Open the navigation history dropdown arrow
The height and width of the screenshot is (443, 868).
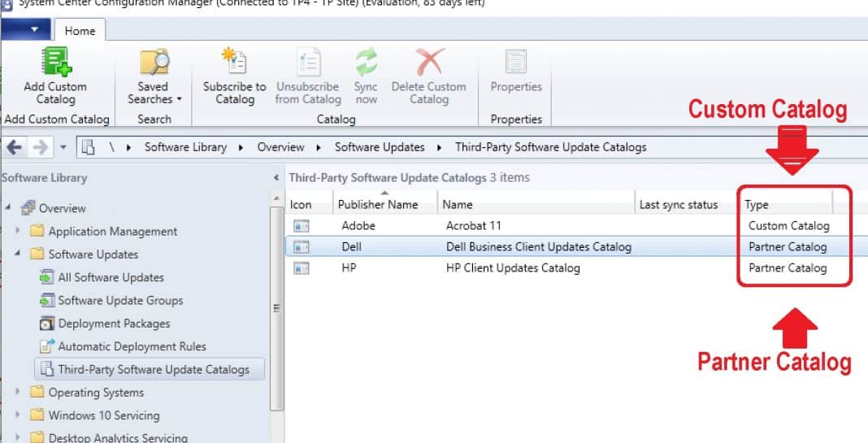[x=63, y=147]
